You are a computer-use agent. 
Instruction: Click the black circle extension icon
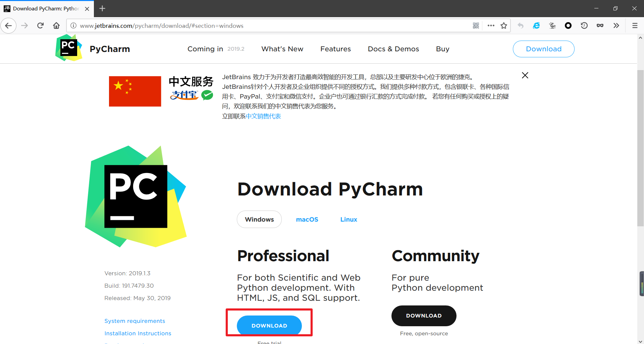[568, 26]
